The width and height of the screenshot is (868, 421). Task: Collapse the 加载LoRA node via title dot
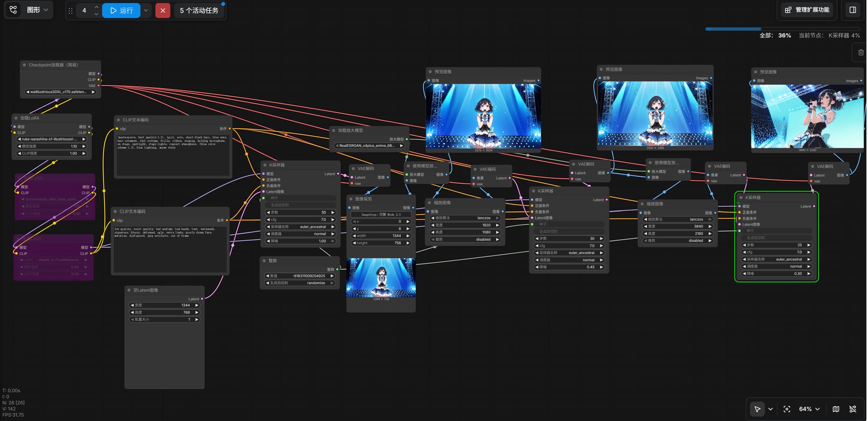[16, 118]
